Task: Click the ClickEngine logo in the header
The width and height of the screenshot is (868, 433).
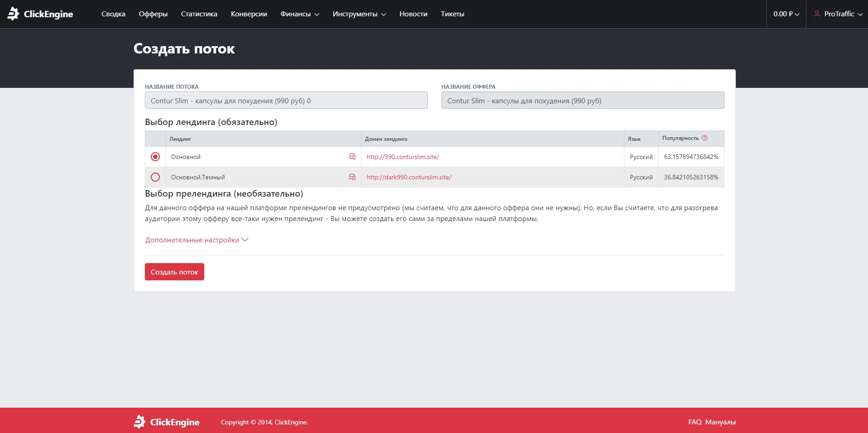Action: pos(40,14)
